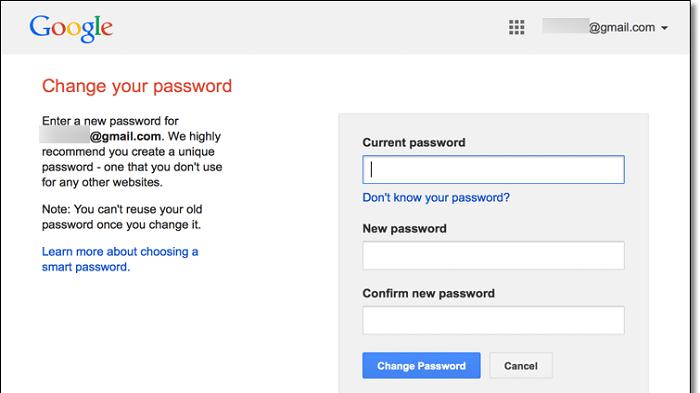Click the "New password" label

404,229
